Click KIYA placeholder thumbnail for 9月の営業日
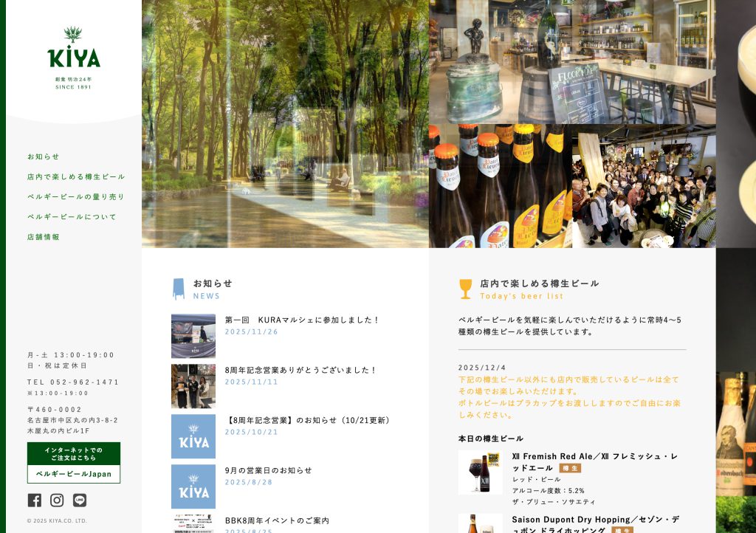Image resolution: width=756 pixels, height=533 pixels. tap(193, 486)
